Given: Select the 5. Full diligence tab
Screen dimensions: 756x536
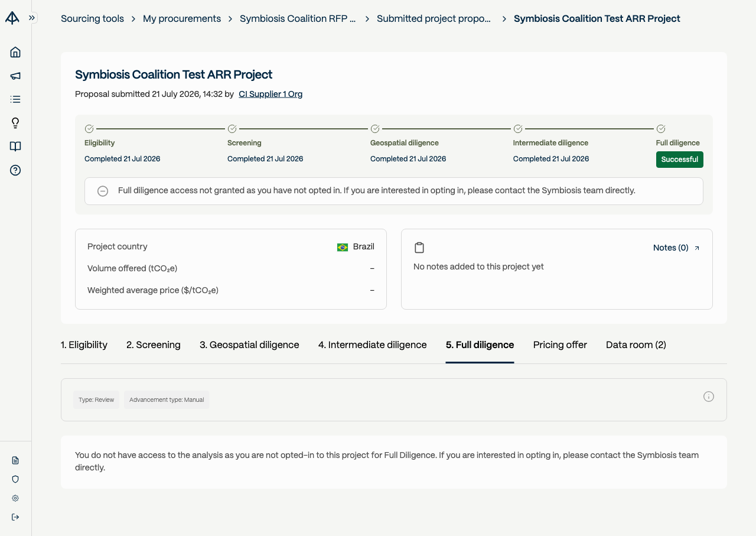Looking at the screenshot, I should [x=480, y=345].
